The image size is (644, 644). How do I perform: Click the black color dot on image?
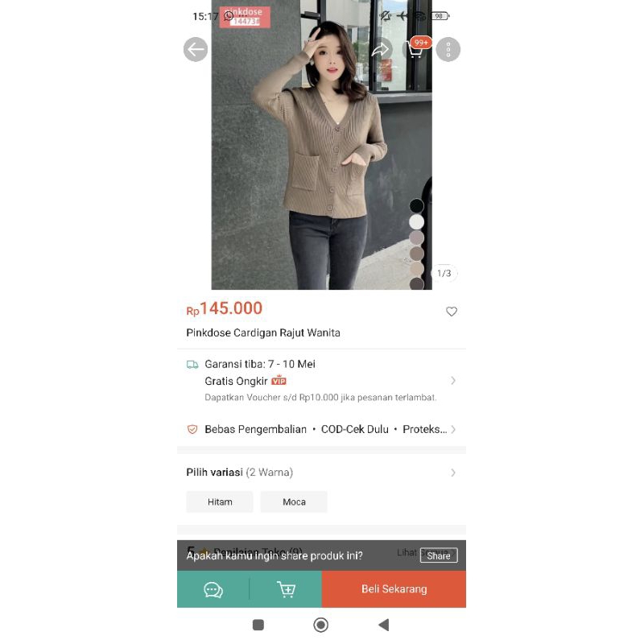coord(416,206)
